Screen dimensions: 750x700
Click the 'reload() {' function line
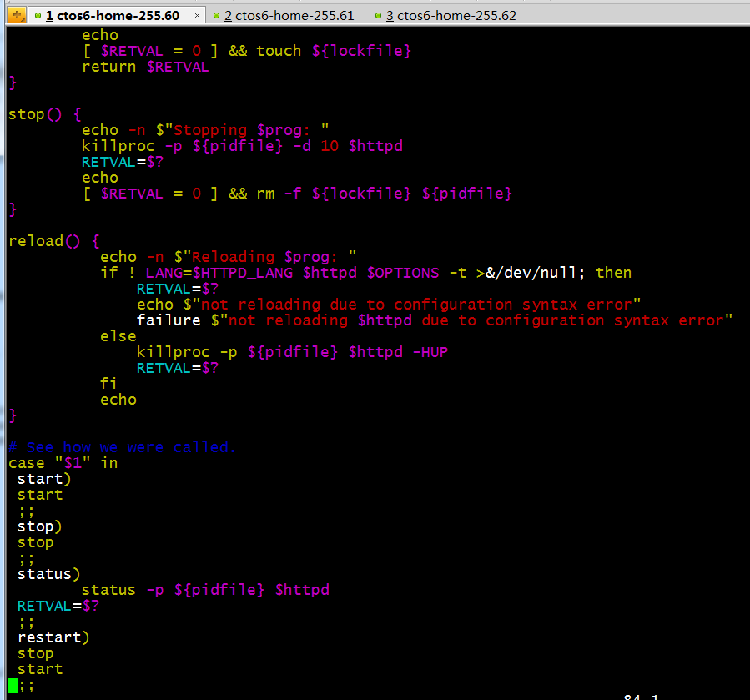[x=54, y=240]
